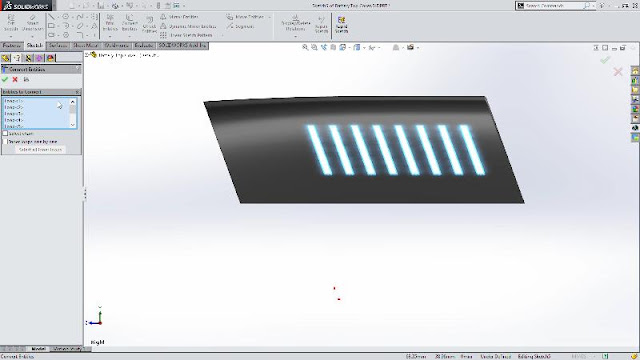This screenshot has width=640, height=360.
Task: Select the Smart Dimension tool
Action: tap(32, 24)
